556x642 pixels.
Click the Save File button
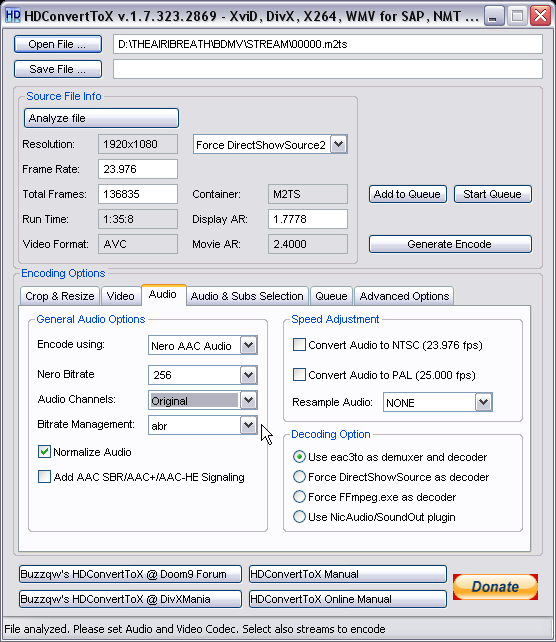pyautogui.click(x=58, y=69)
